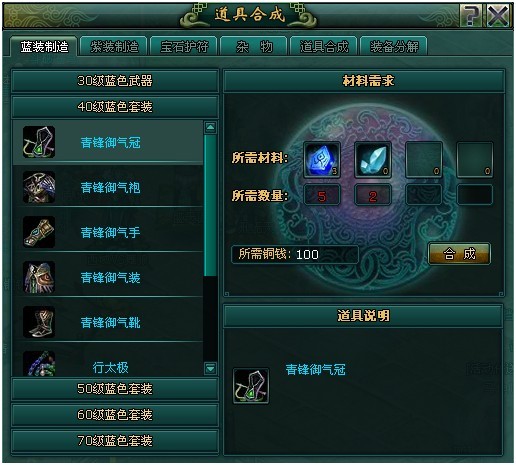This screenshot has height=465, width=516.
Task: Expand the 60级蓝色套装 category
Action: point(115,415)
